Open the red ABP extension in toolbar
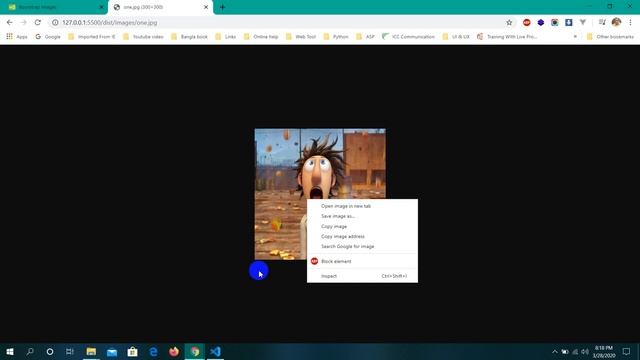The height and width of the screenshot is (360, 640). 527,22
